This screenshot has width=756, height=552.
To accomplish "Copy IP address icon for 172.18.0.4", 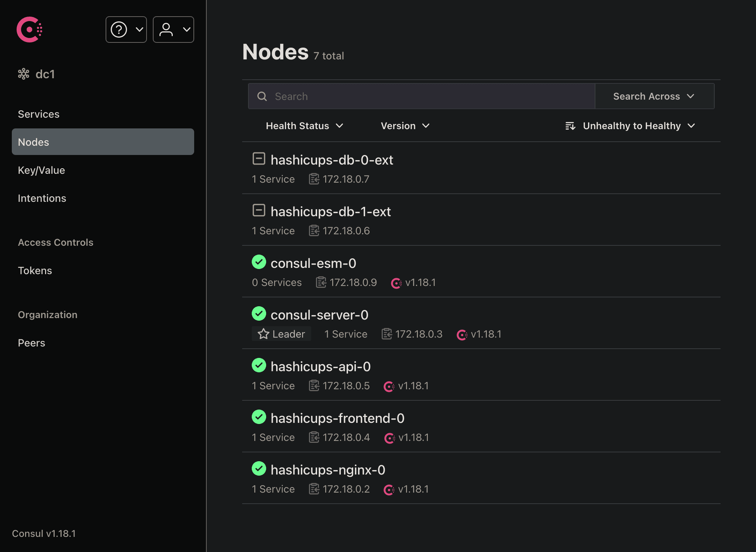I will click(314, 437).
